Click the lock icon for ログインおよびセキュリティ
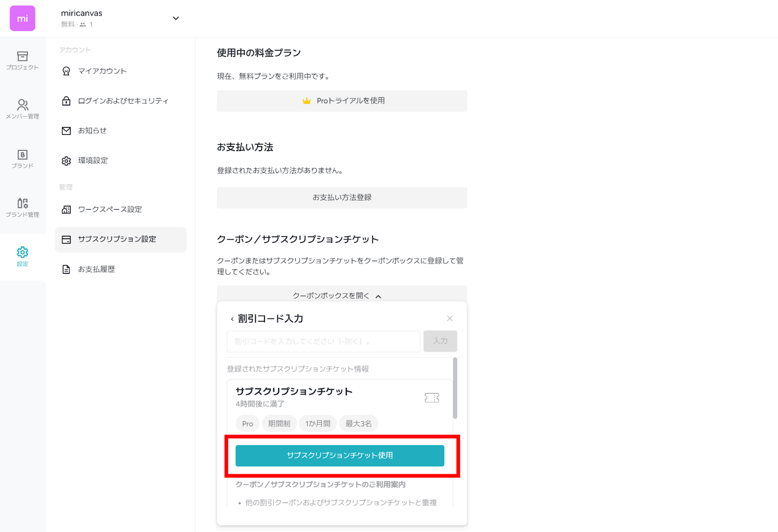The width and height of the screenshot is (778, 532). [x=66, y=101]
